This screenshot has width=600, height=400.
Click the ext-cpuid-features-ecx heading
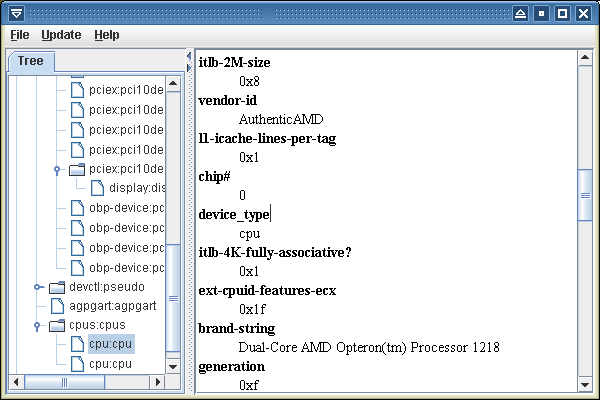(x=267, y=291)
